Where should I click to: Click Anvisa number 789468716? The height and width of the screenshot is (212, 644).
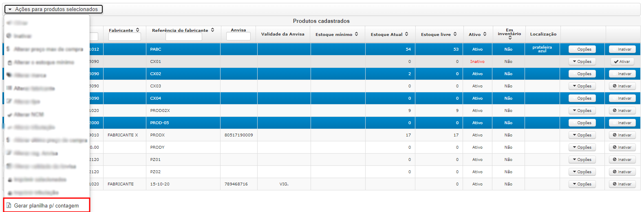[x=236, y=184]
